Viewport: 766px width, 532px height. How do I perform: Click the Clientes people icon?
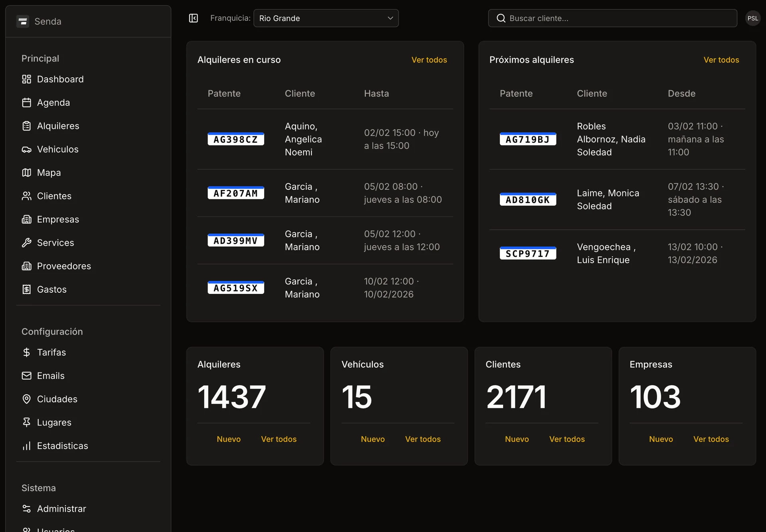[27, 196]
